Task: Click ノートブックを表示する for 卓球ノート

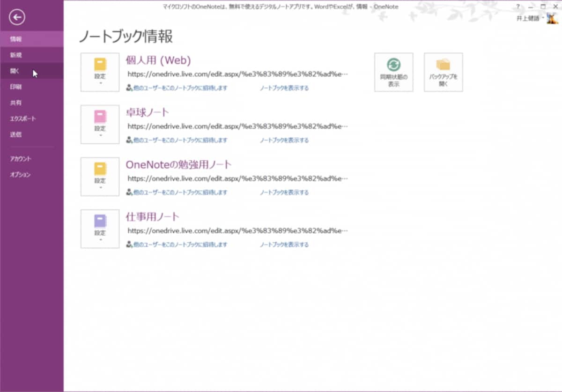Action: pyautogui.click(x=284, y=140)
